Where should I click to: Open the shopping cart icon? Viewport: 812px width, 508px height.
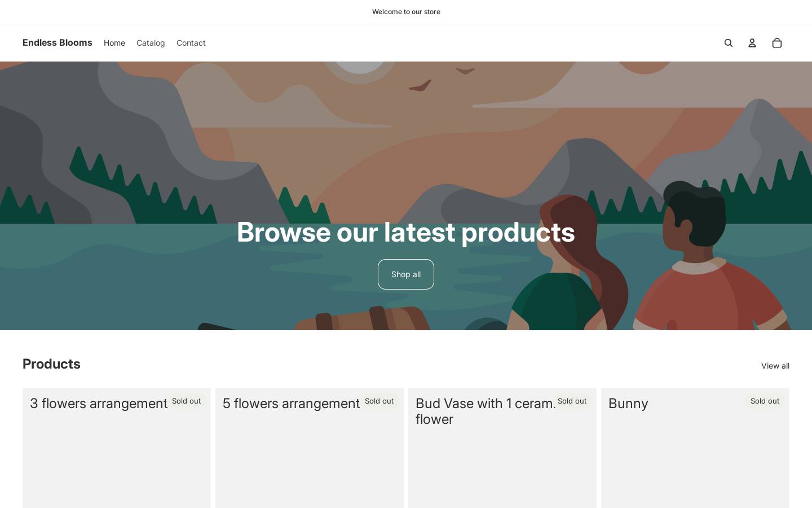777,43
